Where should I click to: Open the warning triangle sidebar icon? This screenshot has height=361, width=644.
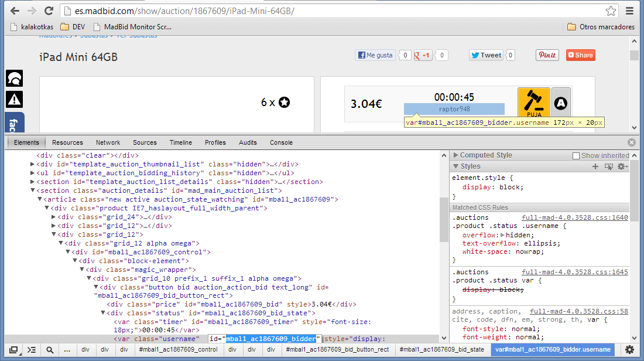pyautogui.click(x=15, y=99)
